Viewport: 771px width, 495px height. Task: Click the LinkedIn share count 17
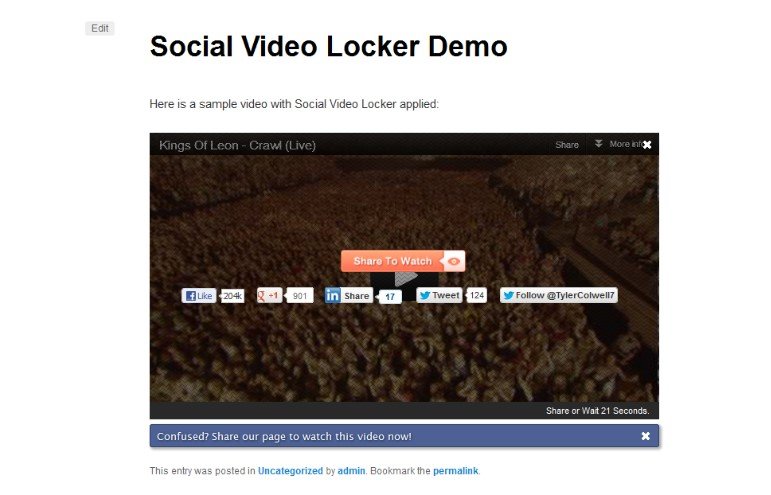(390, 296)
